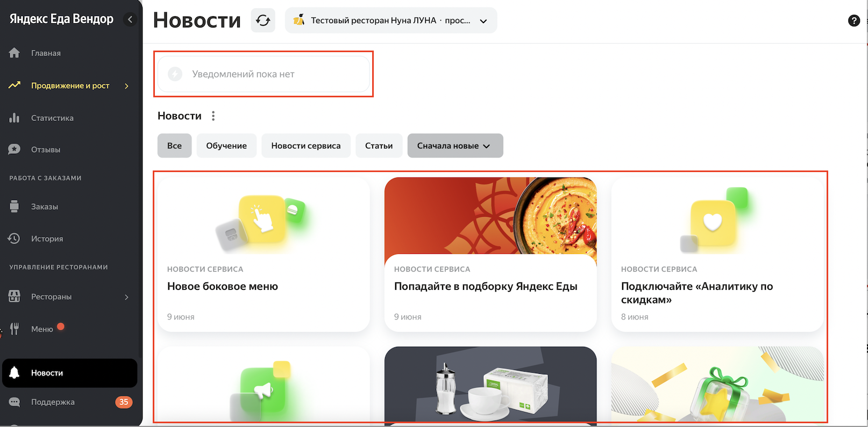Open Отзывы with the star bubble icon
Viewport: 868px width, 427px height.
(15, 150)
